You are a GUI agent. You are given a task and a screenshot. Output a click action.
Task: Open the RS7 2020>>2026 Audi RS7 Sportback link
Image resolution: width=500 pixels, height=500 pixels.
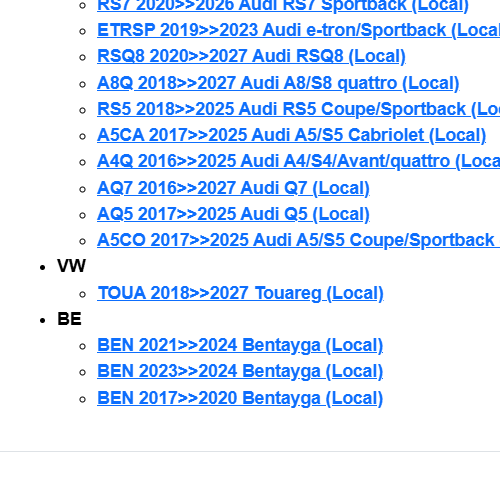coord(283,6)
